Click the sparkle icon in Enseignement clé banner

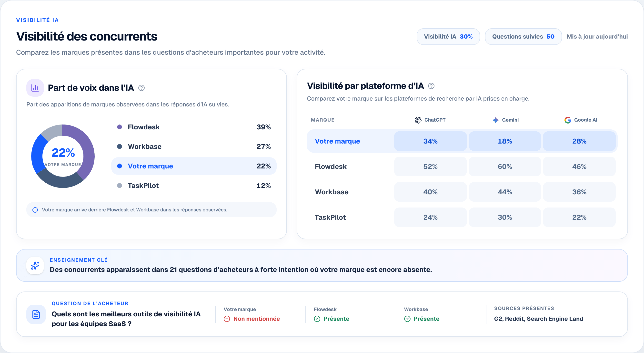tap(35, 265)
